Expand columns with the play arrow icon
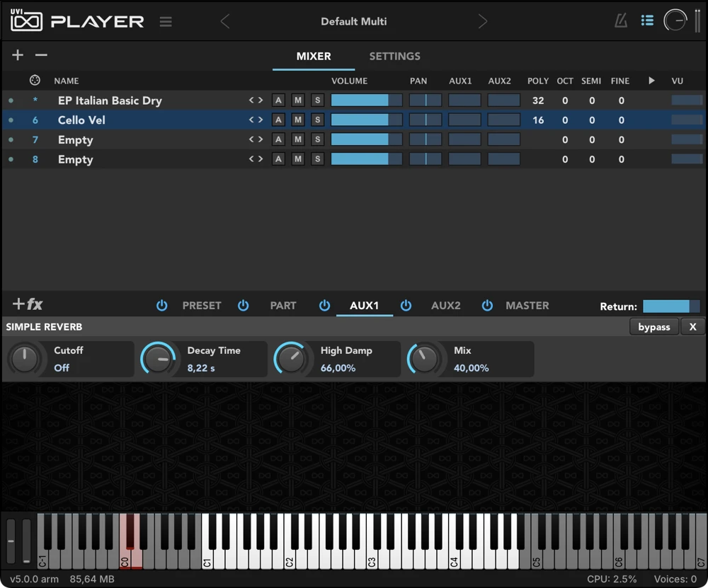 pos(651,81)
